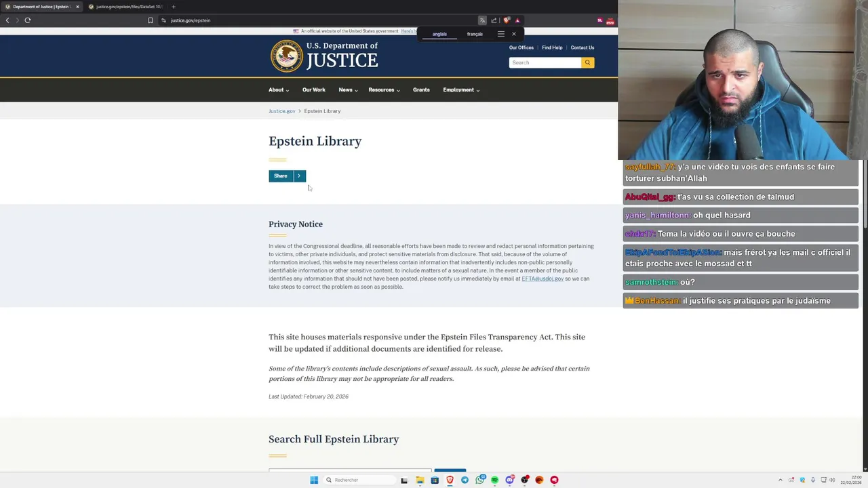Click the yellow search magnifier button
The width and height of the screenshot is (868, 488).
(x=587, y=62)
